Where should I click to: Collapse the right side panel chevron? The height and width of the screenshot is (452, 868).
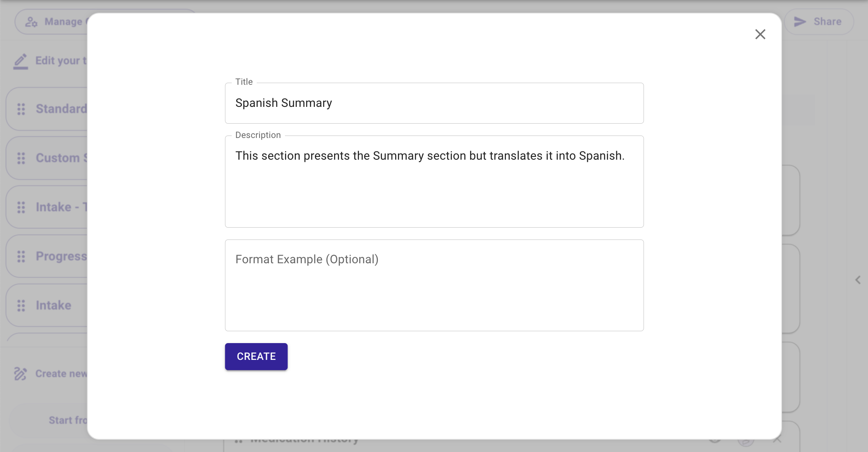(x=858, y=280)
